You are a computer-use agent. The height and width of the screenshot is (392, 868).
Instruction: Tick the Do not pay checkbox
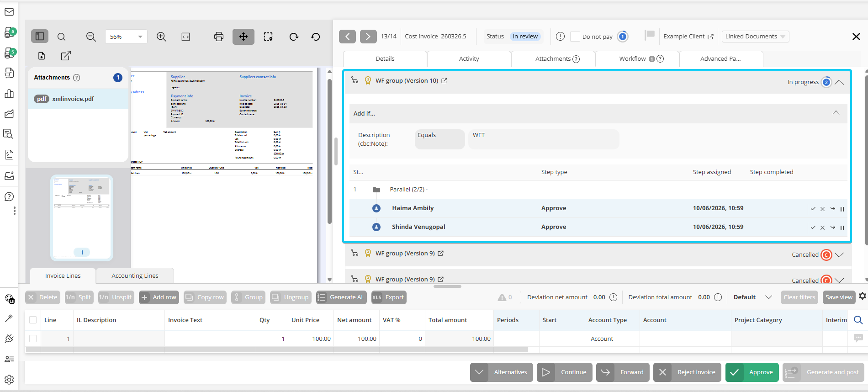point(575,37)
